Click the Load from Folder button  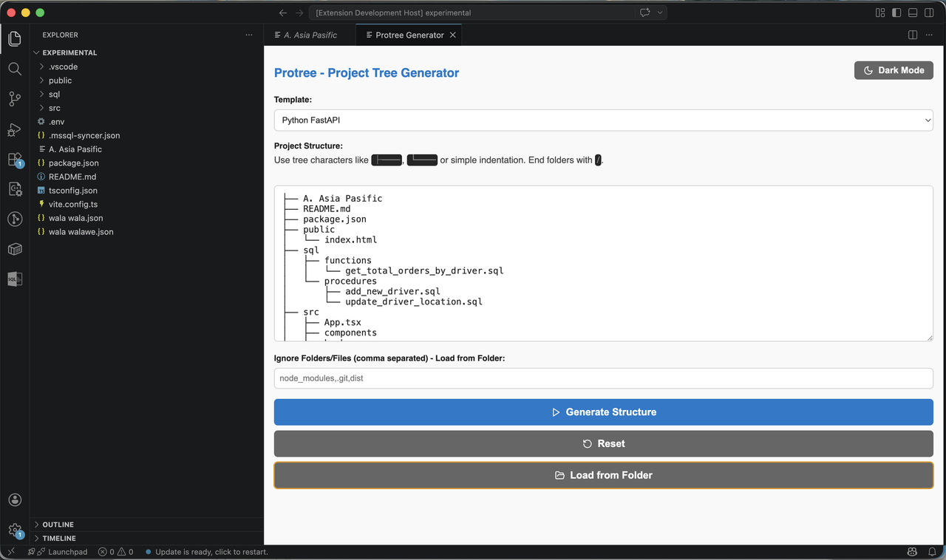point(603,475)
